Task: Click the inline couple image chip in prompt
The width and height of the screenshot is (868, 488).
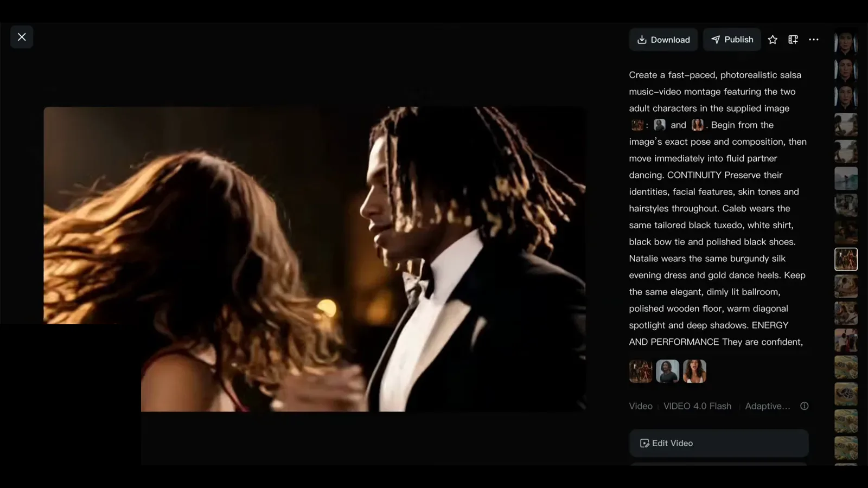Action: pos(637,125)
